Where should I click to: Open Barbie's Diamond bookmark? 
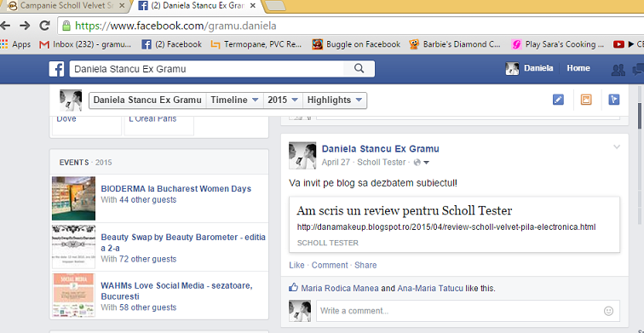tap(455, 44)
